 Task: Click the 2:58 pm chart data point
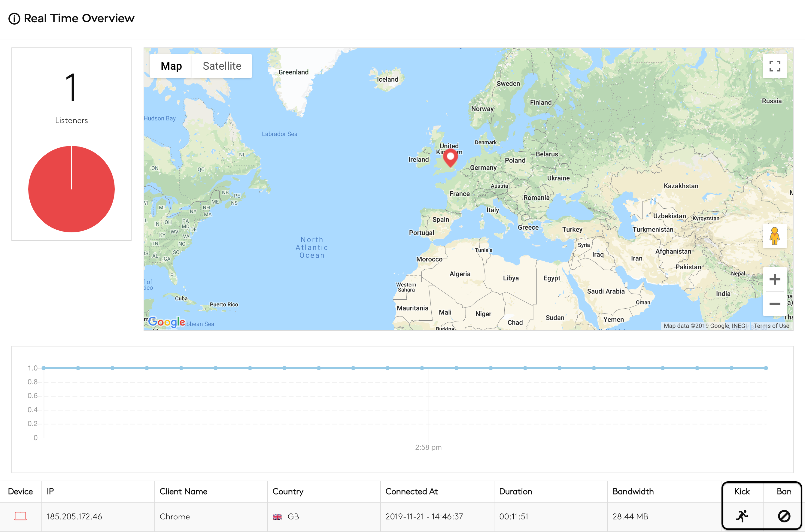(422, 368)
